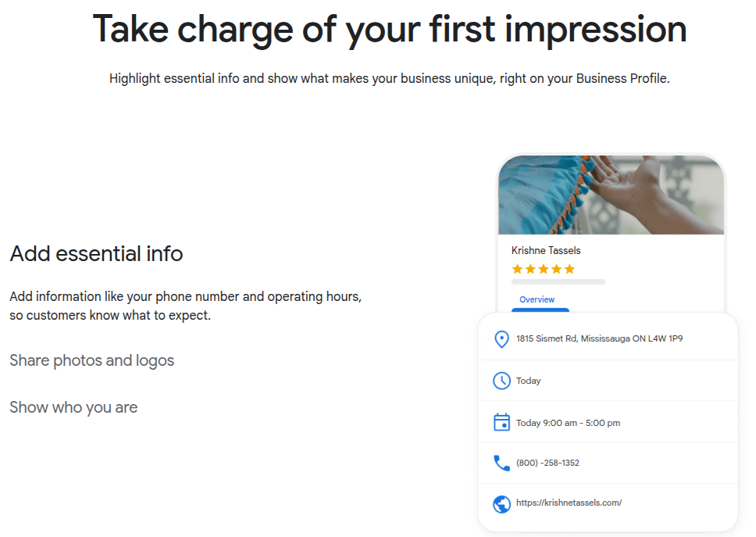Click the phone handset icon

point(501,463)
